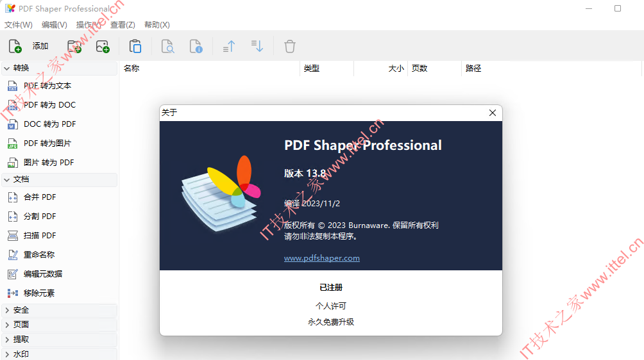Expand the 安全 section

(x=60, y=311)
